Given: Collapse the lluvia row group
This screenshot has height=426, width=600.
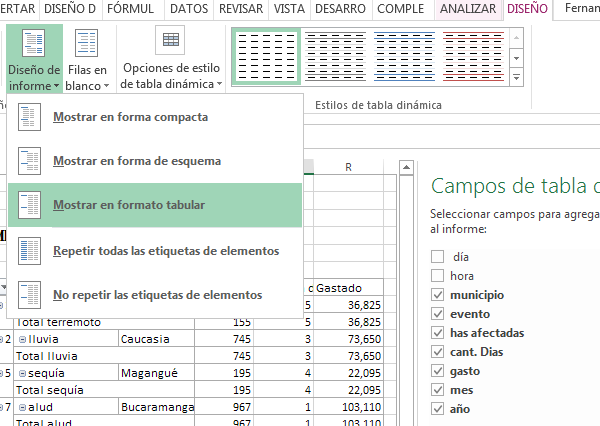Looking at the screenshot, I should coord(22,339).
